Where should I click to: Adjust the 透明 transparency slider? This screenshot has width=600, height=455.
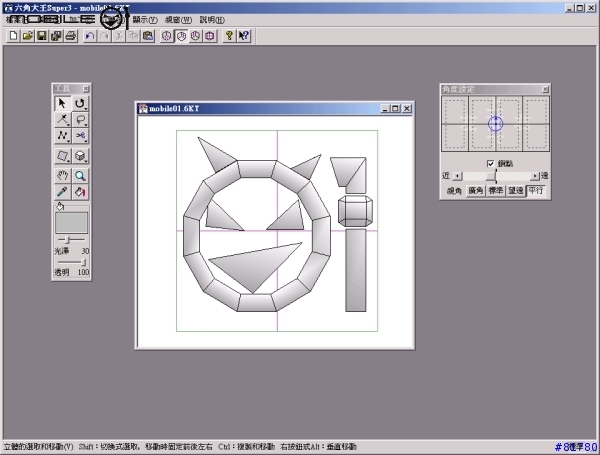[x=84, y=262]
